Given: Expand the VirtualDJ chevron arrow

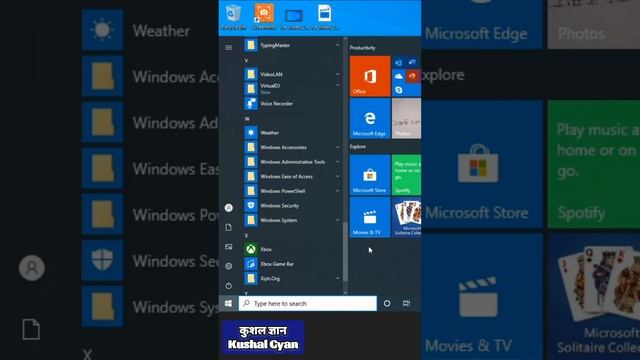Looking at the screenshot, I should (338, 86).
